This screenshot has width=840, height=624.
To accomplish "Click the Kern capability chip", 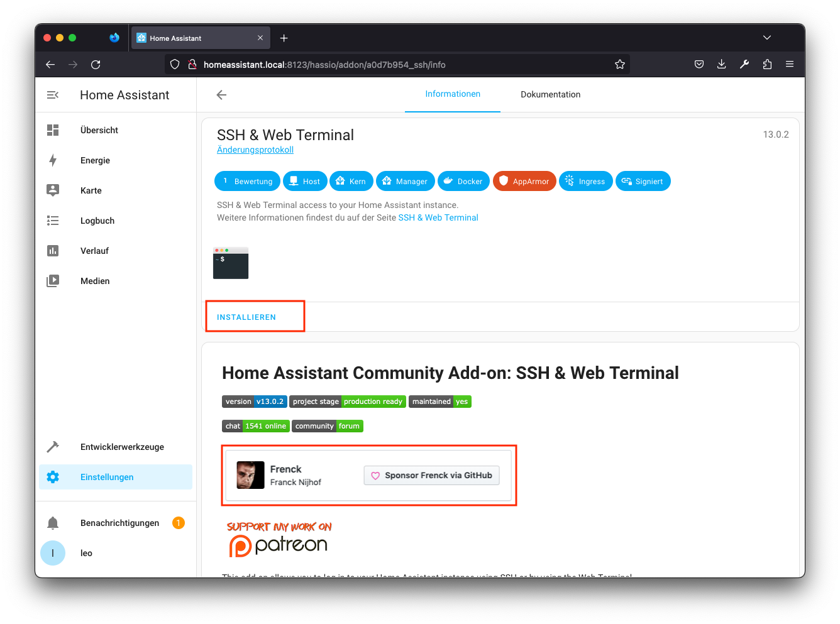I will pos(351,181).
